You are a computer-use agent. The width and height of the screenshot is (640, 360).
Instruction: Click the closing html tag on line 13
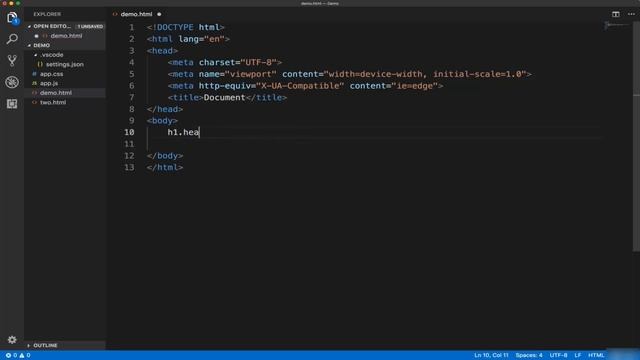(x=165, y=167)
